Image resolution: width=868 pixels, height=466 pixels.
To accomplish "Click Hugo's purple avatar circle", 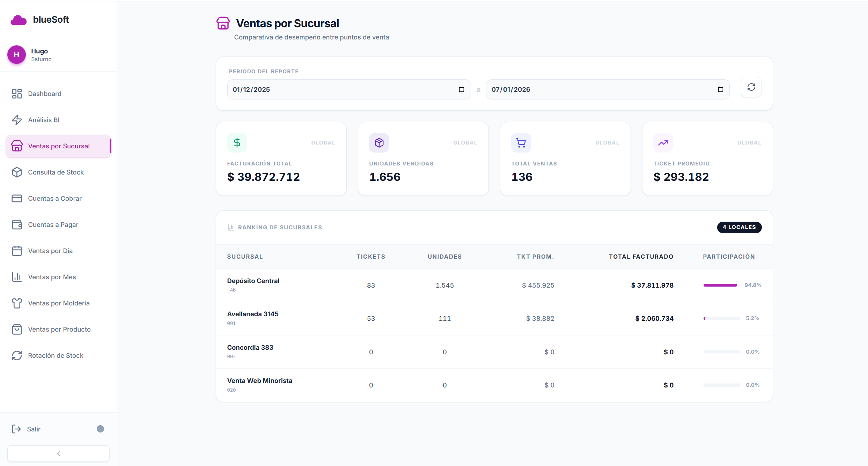I will (16, 55).
